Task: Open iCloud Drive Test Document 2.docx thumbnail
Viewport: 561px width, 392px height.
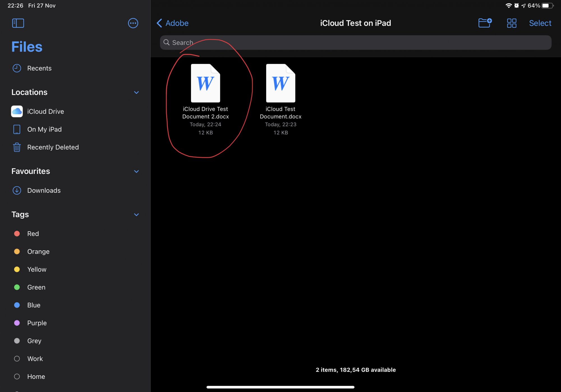Action: 205,83
